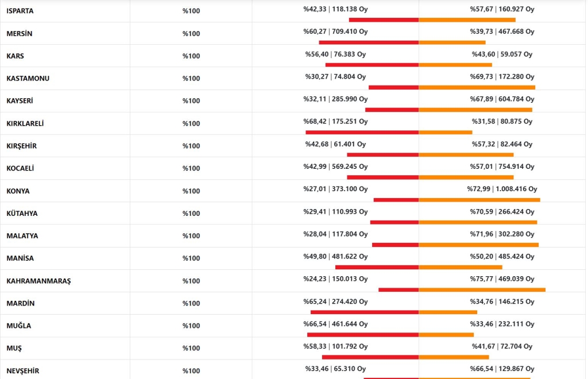Click KAHRAMANMARAŞ orange vote bar
This screenshot has height=379, width=588.
pyautogui.click(x=482, y=290)
